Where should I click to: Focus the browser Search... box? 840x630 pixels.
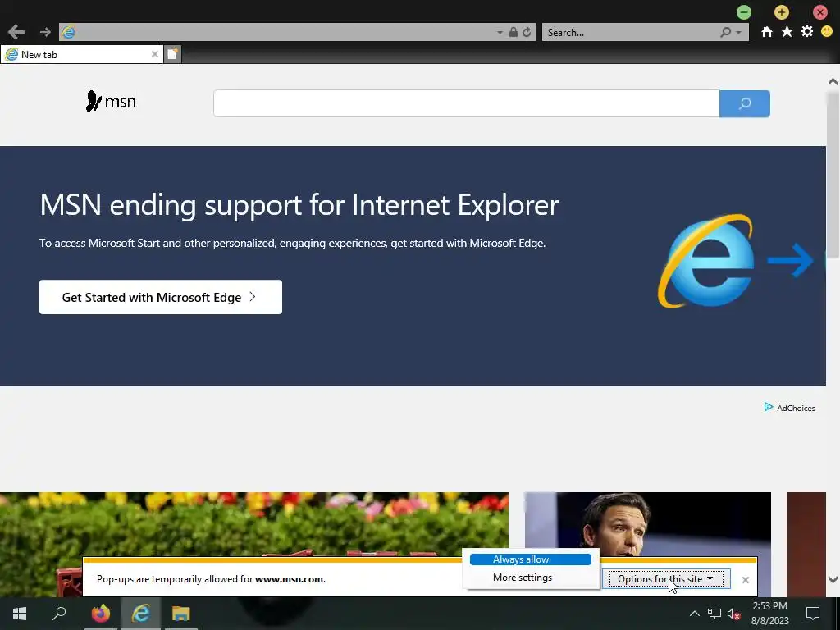[x=630, y=32]
